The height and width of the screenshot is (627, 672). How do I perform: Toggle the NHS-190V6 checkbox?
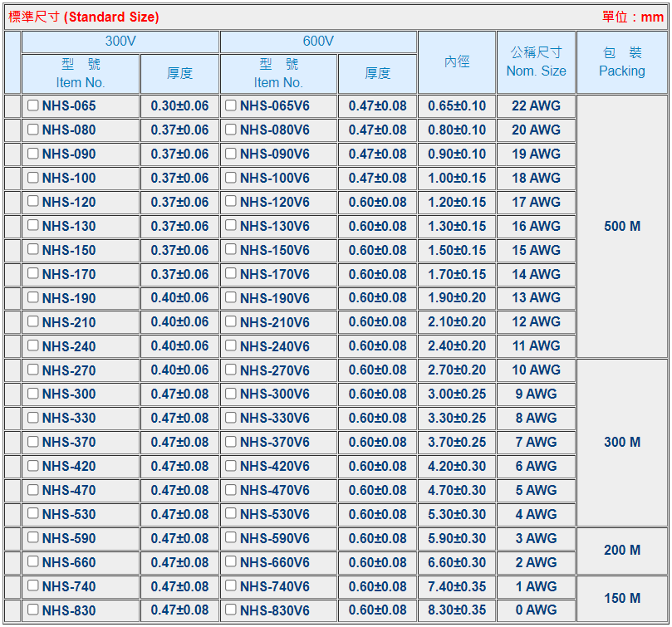coord(231,297)
